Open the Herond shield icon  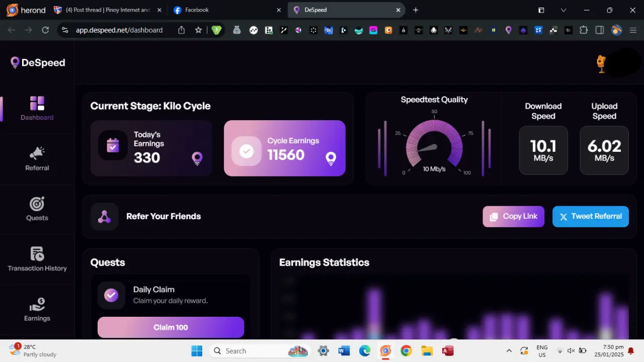pos(217,30)
